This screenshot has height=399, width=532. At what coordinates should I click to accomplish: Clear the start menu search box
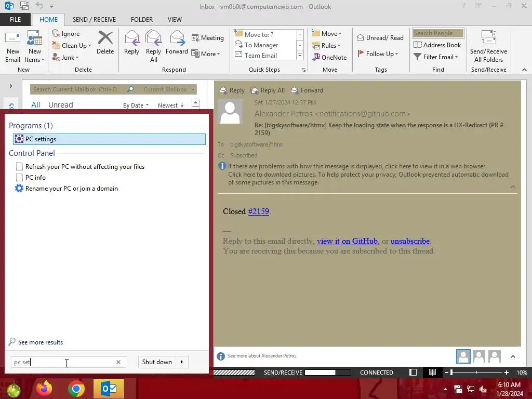118,362
